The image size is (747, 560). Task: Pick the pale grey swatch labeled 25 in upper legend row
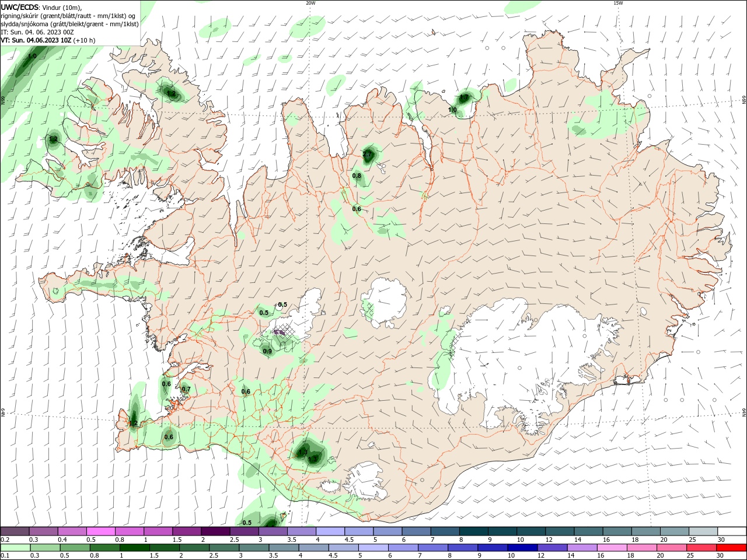pyautogui.click(x=703, y=531)
